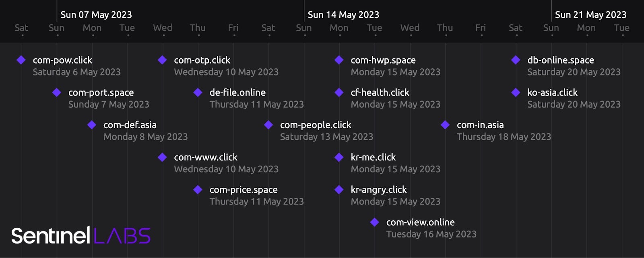The height and width of the screenshot is (258, 644).
Task: Select the Sun 14 May 2023 week header
Action: click(343, 15)
